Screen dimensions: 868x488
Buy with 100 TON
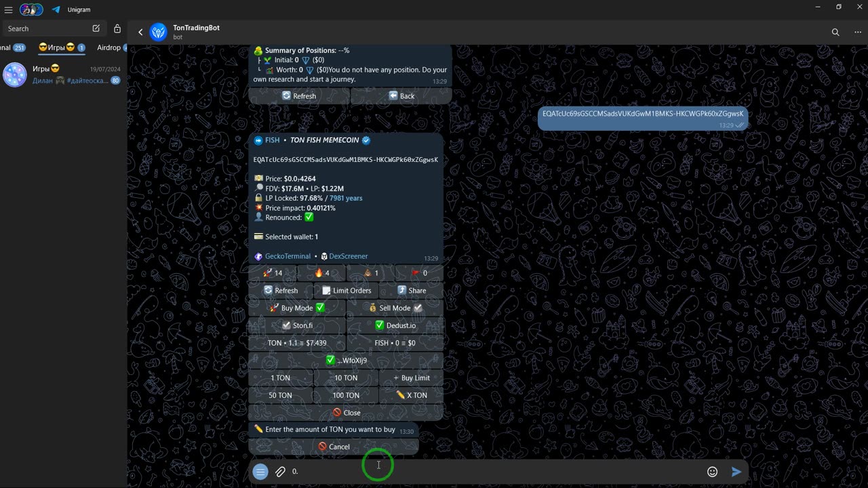click(346, 396)
